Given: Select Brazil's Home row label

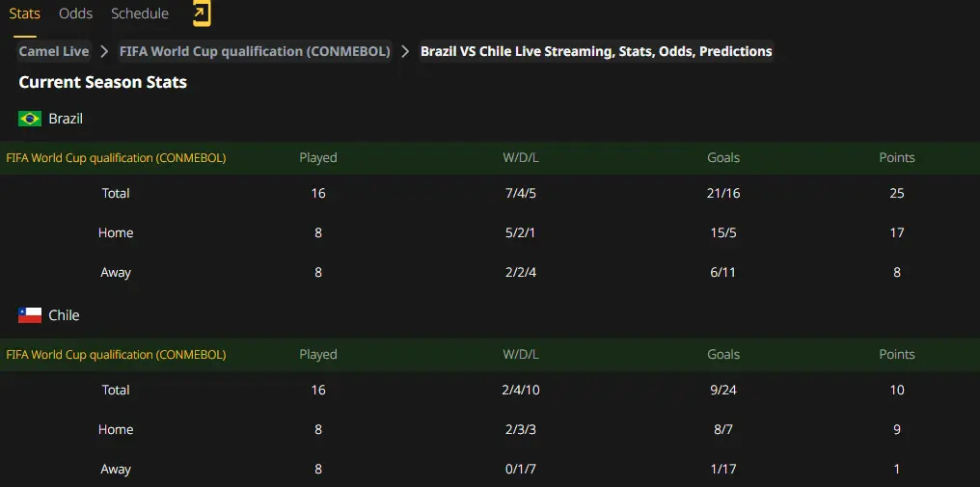Looking at the screenshot, I should coord(116,232).
